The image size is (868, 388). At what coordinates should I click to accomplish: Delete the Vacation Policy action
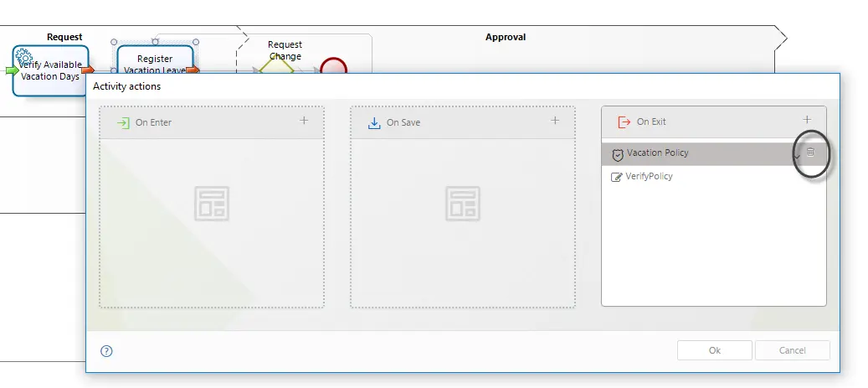click(x=810, y=152)
